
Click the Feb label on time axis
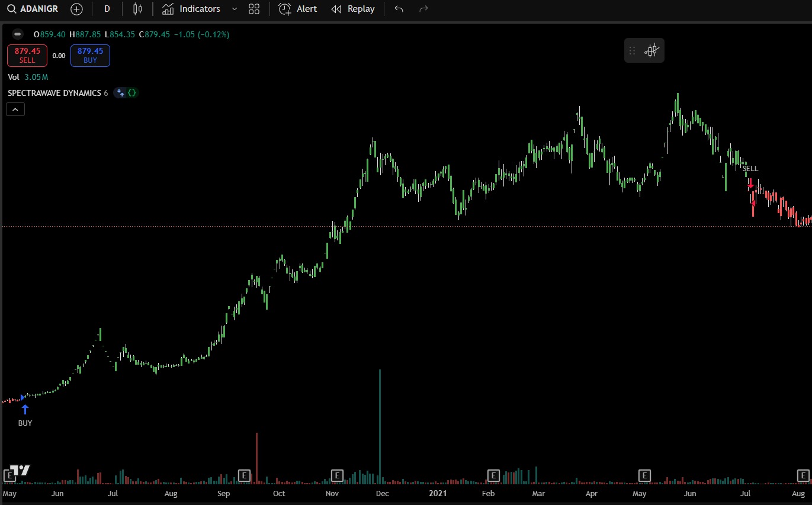point(488,493)
